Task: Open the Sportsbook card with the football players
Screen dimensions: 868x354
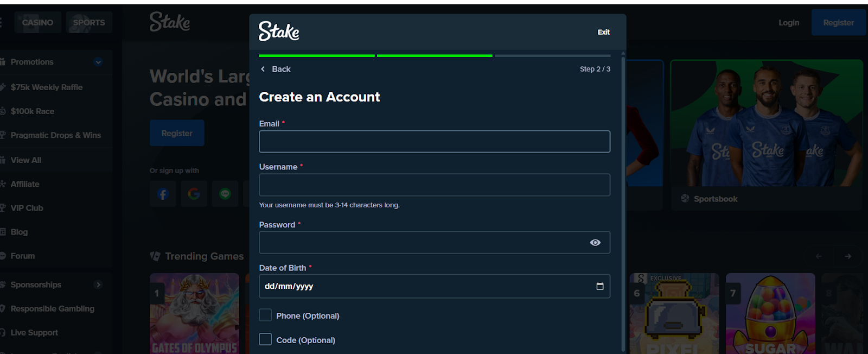Action: pos(766,135)
